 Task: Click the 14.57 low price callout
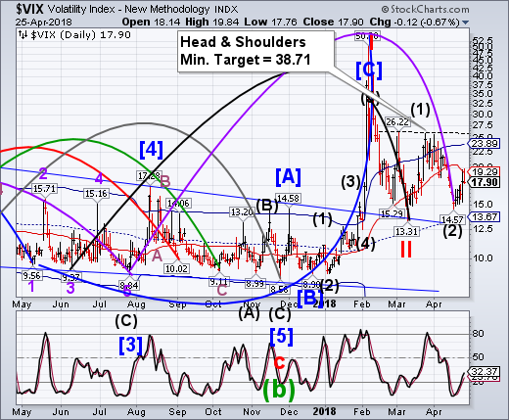[x=452, y=219]
